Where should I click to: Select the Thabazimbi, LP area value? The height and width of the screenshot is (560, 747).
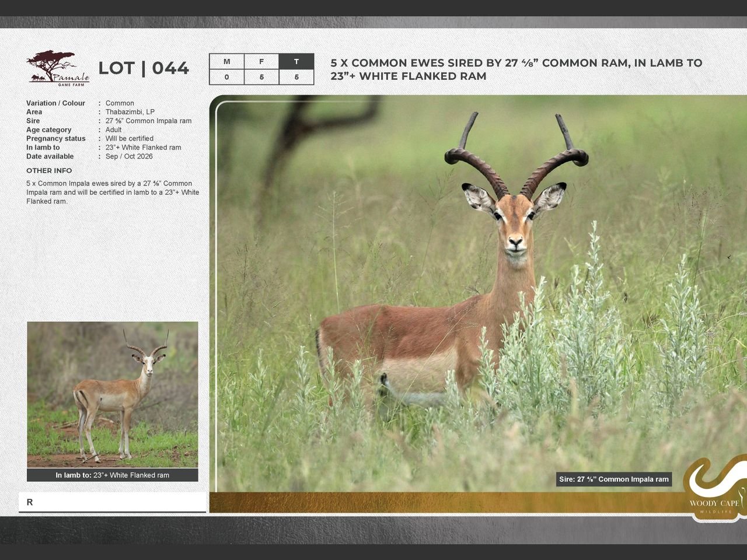(130, 112)
